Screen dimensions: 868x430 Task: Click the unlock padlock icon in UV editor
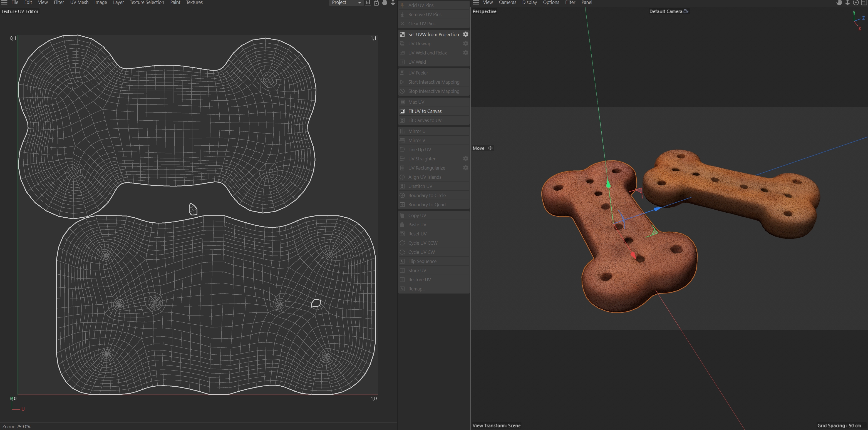click(x=376, y=3)
